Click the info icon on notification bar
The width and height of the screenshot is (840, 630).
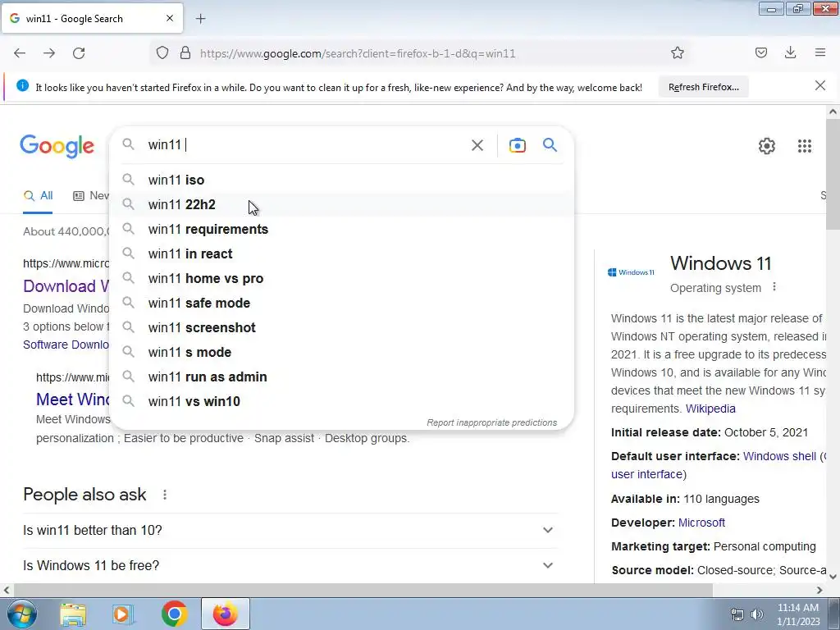pyautogui.click(x=22, y=85)
